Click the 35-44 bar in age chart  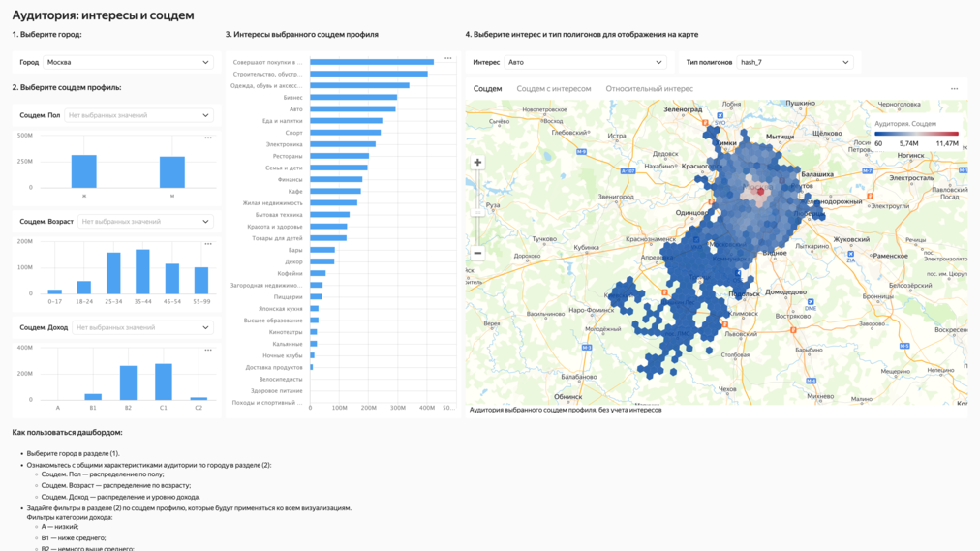tap(142, 272)
